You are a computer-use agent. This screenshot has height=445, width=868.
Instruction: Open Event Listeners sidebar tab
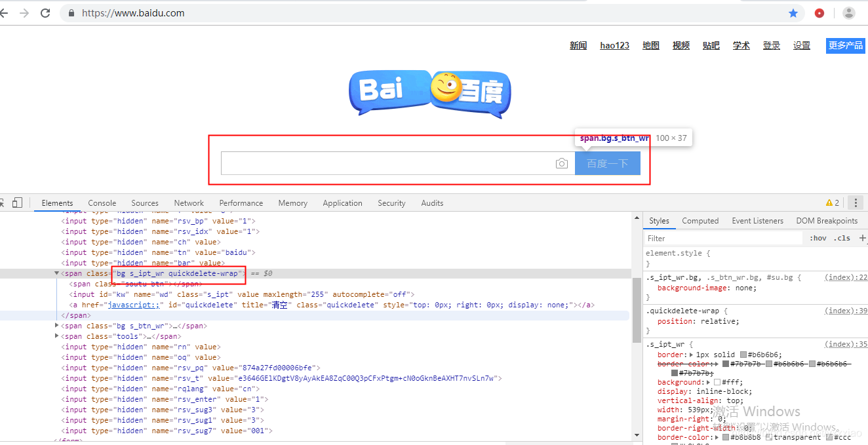(x=757, y=221)
